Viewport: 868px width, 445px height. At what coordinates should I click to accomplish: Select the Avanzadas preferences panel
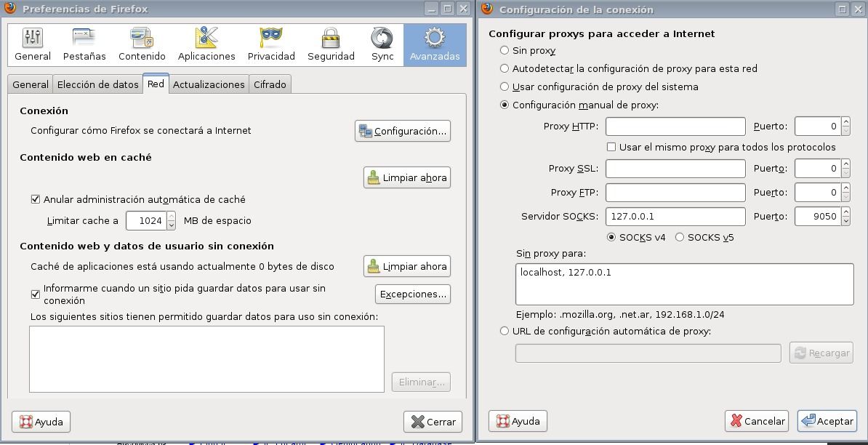tap(435, 44)
